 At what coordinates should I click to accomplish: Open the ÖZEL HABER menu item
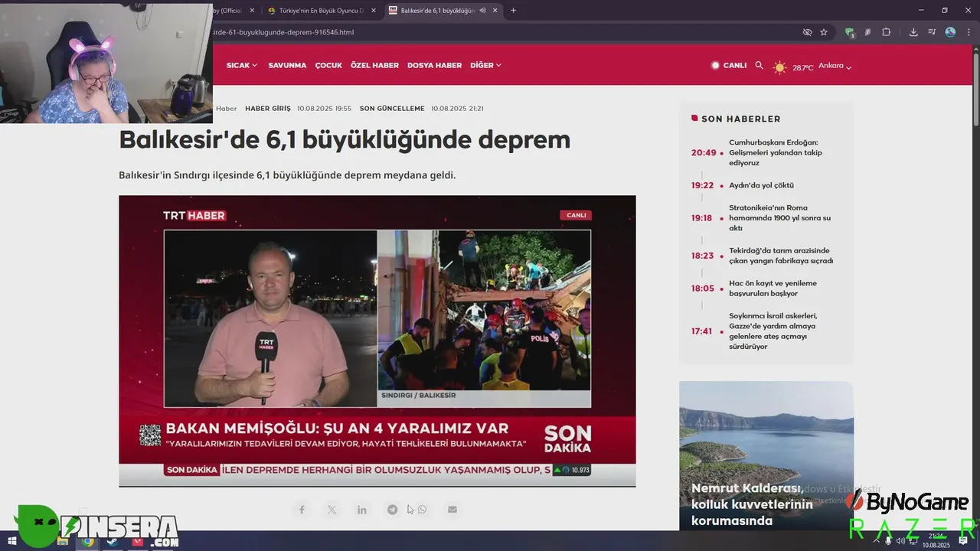point(374,66)
